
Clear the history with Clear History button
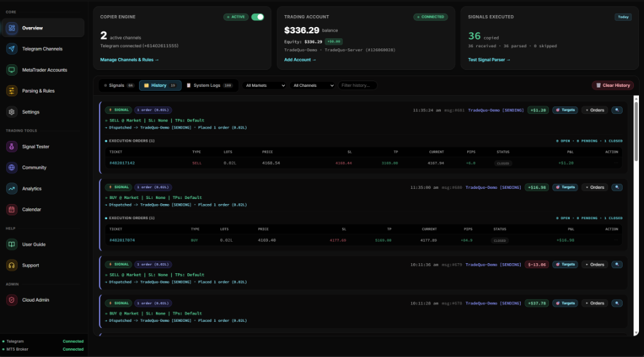click(613, 86)
